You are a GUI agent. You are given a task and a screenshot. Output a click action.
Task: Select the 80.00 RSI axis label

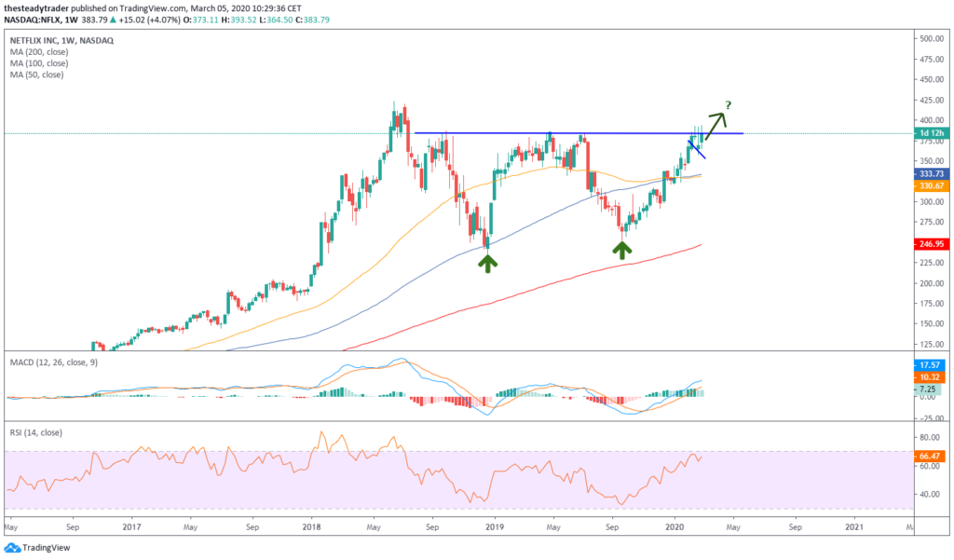(x=930, y=438)
